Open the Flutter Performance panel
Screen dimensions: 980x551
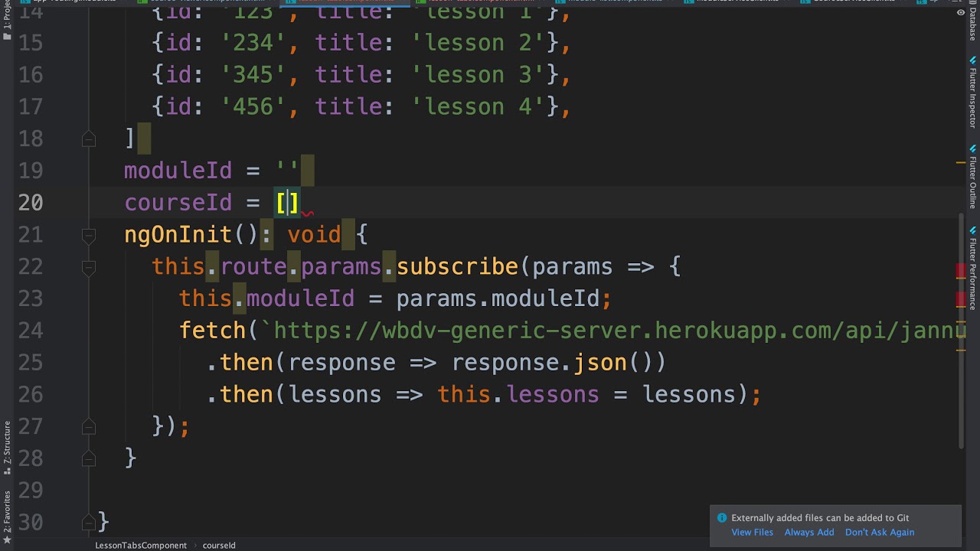973,268
